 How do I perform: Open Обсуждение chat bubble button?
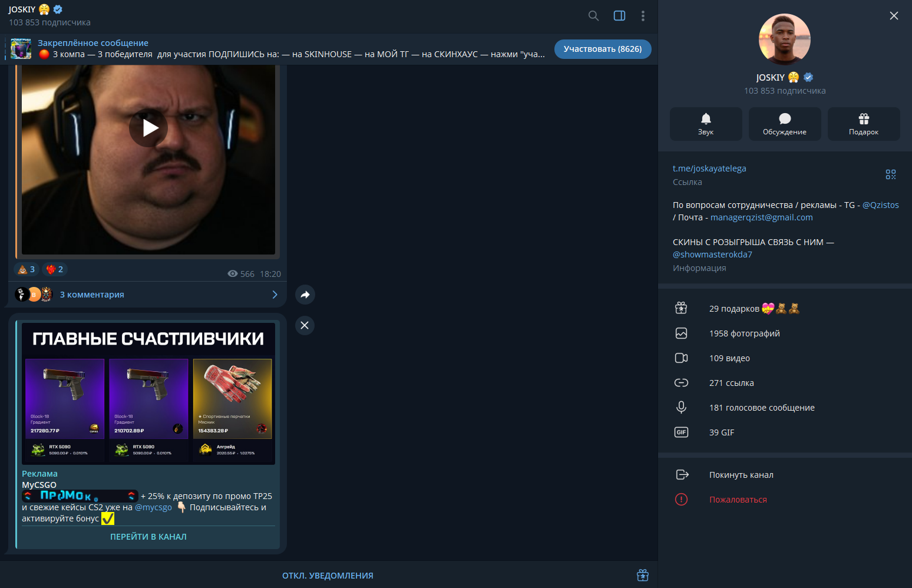(x=785, y=124)
